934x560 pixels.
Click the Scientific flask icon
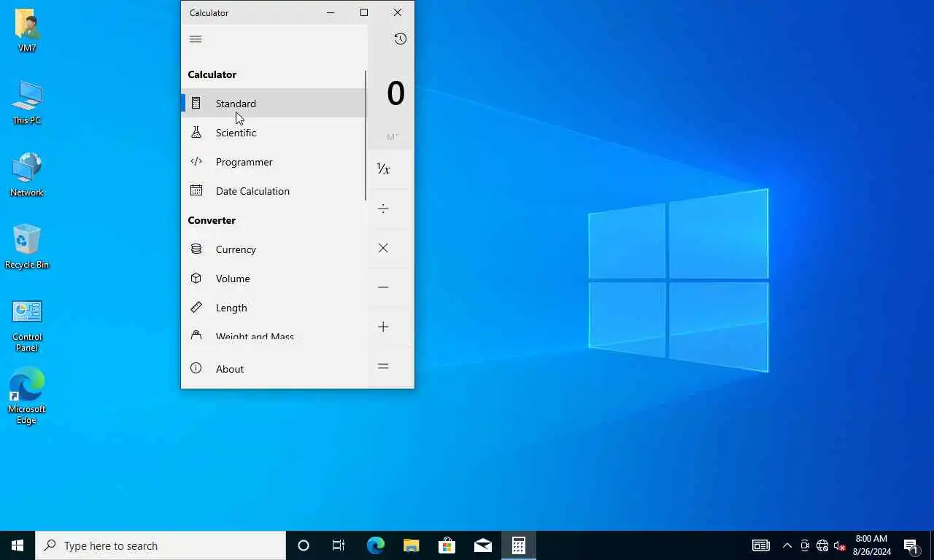(196, 133)
